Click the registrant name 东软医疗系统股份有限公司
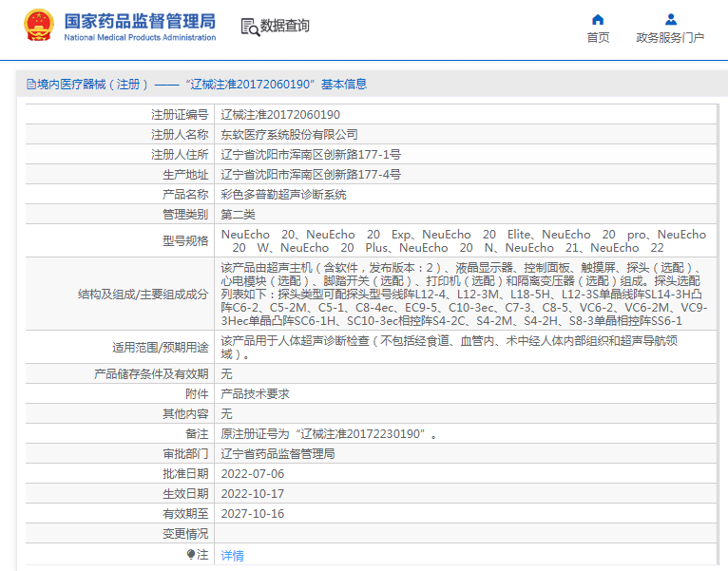This screenshot has width=728, height=571. pos(289,135)
